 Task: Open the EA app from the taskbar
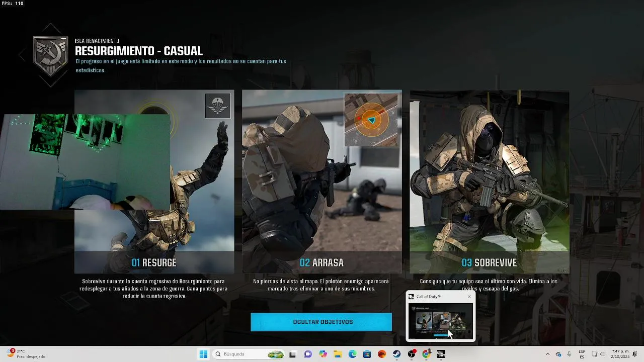[x=382, y=354]
